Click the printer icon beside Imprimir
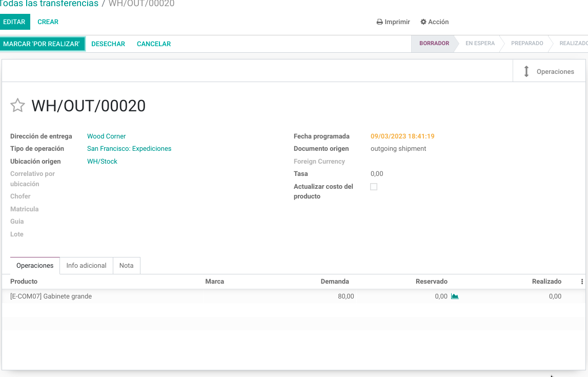Viewport: 588px width, 377px height. pos(379,22)
